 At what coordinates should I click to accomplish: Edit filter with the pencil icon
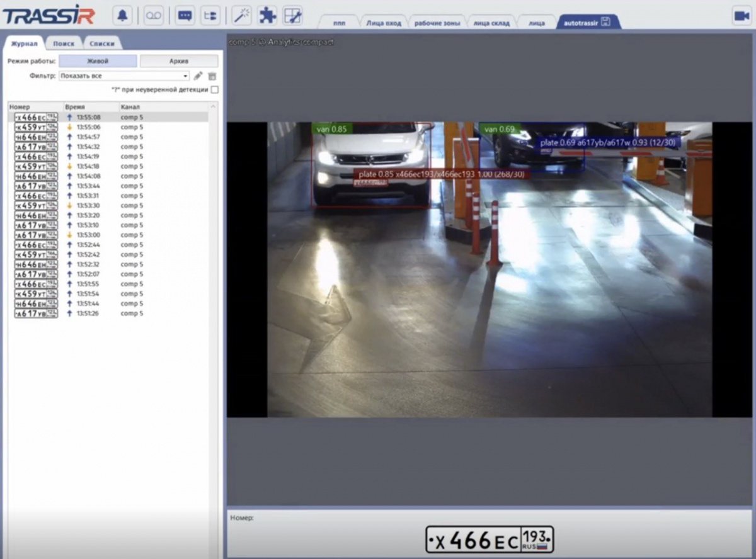click(x=198, y=76)
